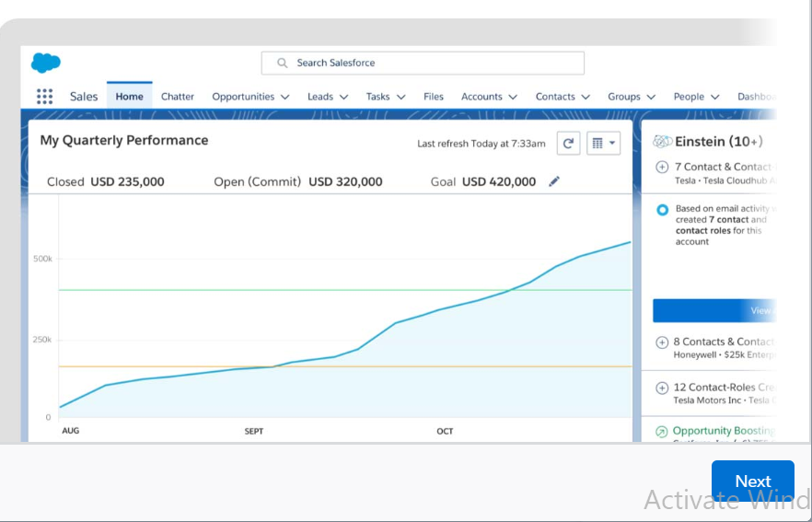Click the 250k axis label
Image resolution: width=812 pixels, height=522 pixels.
click(42, 341)
